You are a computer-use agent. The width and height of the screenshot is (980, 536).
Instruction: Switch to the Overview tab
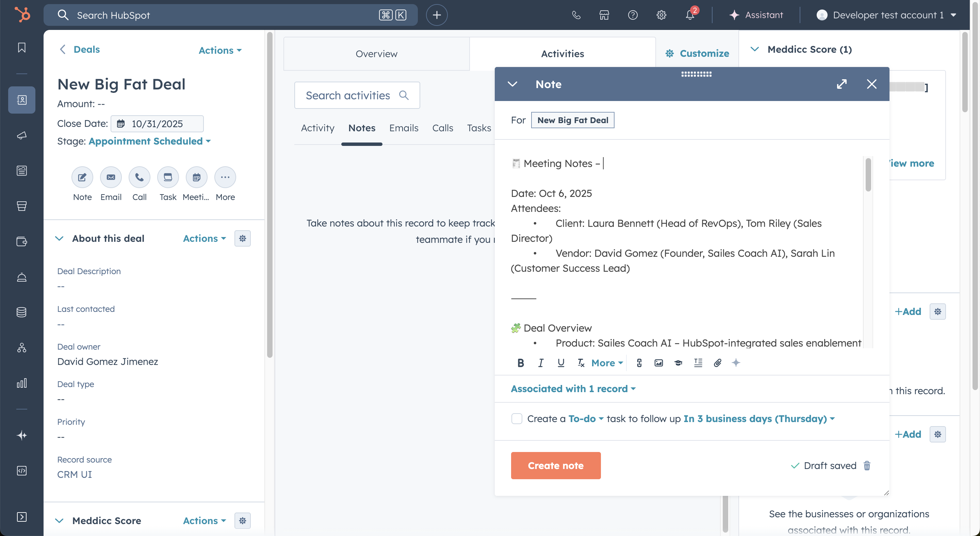click(x=376, y=54)
